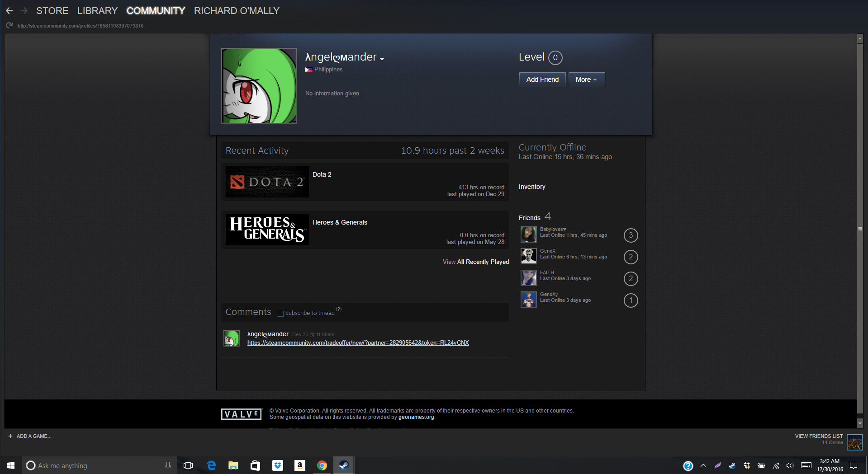Click the Valve logo in footer

click(x=241, y=414)
